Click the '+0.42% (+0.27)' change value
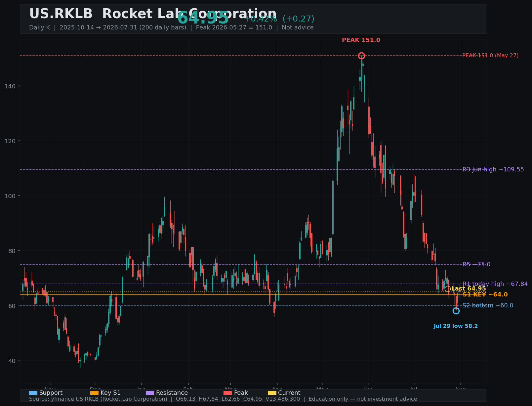This screenshot has width=532, height=406. point(279,19)
